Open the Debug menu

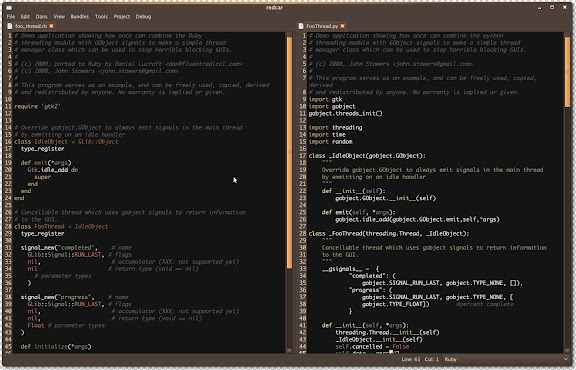pyautogui.click(x=143, y=17)
